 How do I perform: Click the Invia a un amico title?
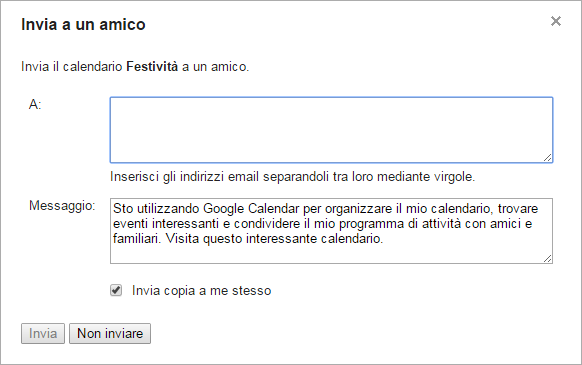[83, 25]
